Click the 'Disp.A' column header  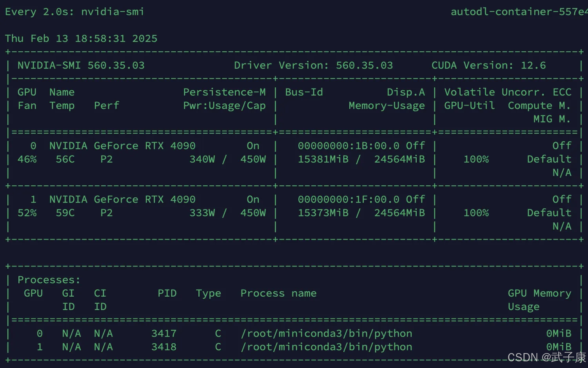click(406, 92)
